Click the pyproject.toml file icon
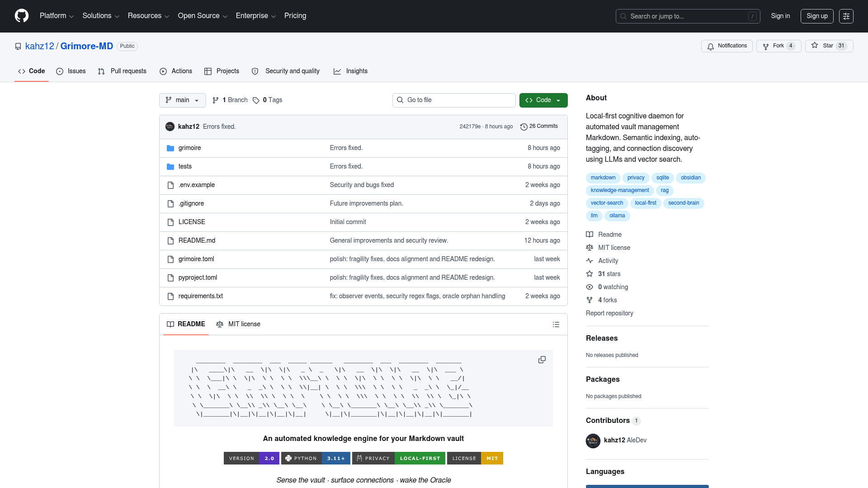 [x=170, y=278]
